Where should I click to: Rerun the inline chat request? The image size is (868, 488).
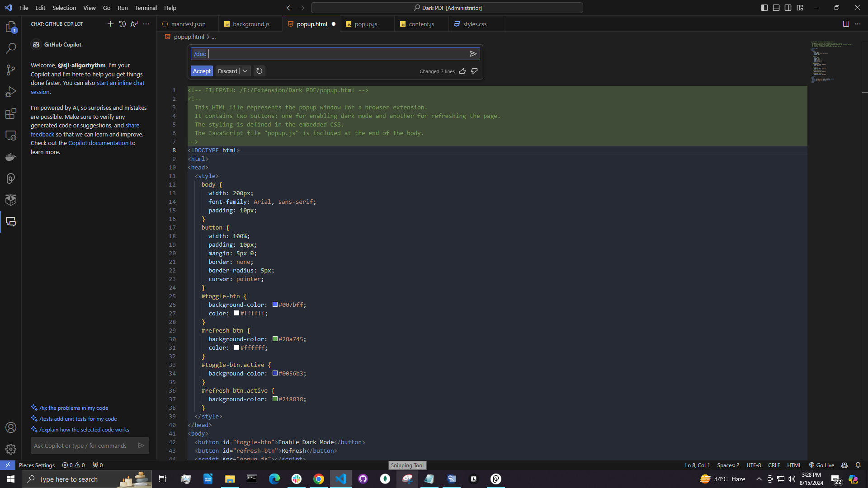(x=259, y=71)
